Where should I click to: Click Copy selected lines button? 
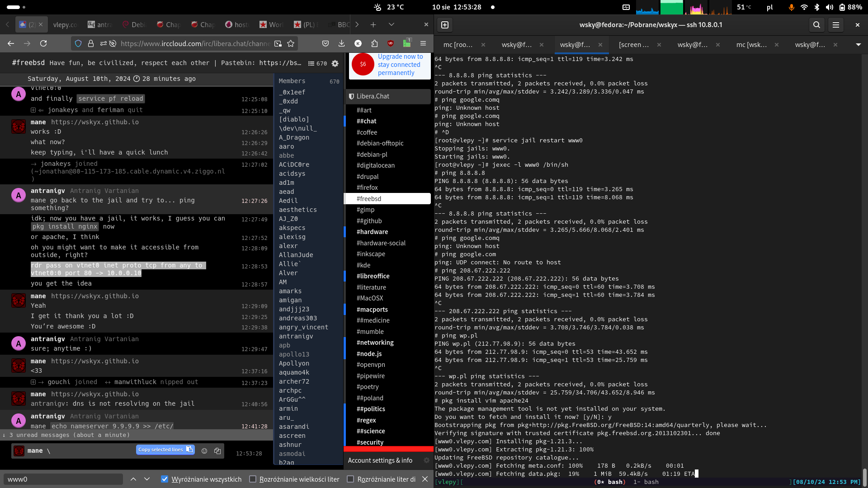coord(165,450)
